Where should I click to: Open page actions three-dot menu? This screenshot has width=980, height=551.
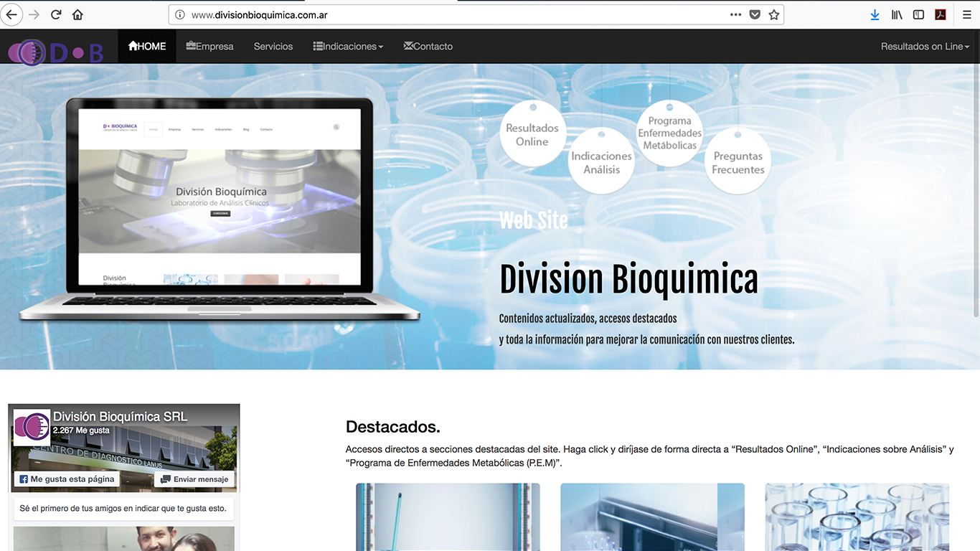pyautogui.click(x=735, y=14)
